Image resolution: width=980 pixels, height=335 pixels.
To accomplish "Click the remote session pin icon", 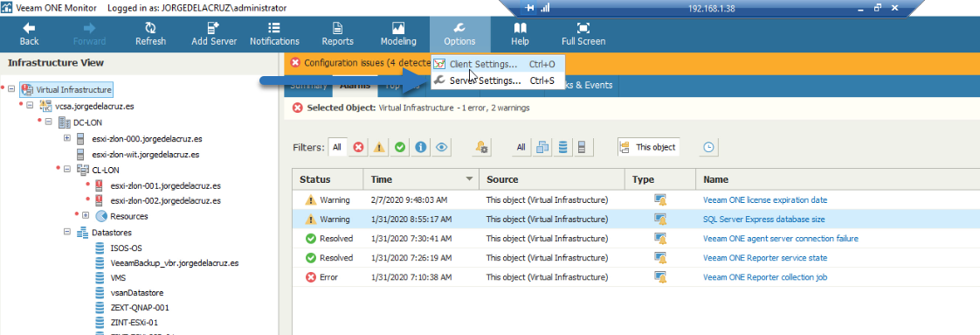I will click(x=530, y=8).
